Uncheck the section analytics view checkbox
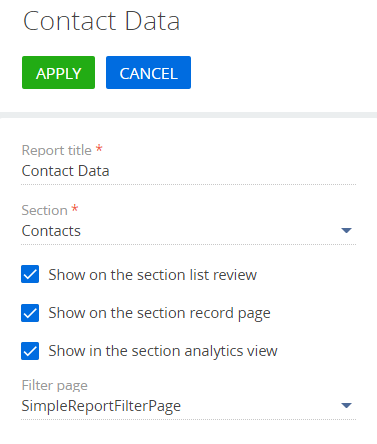 click(x=30, y=351)
